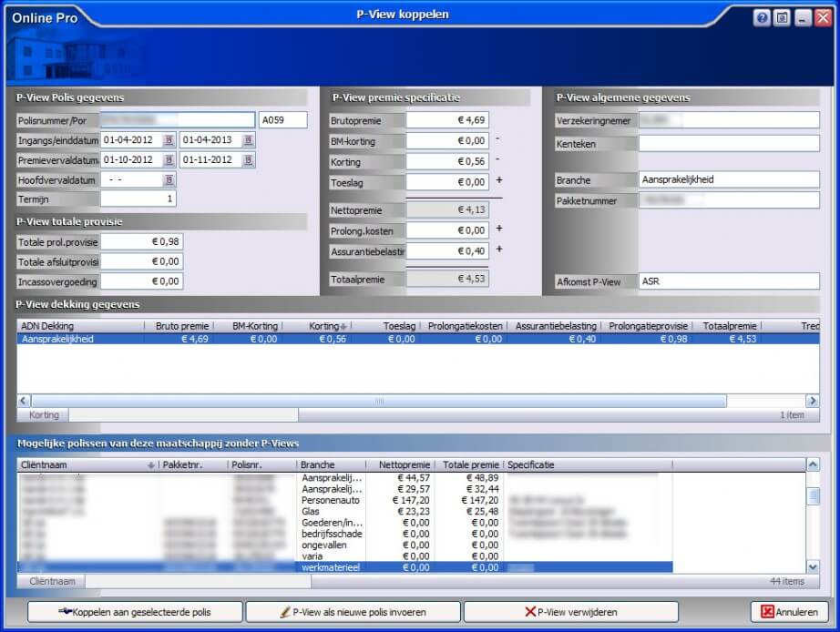Click P-View verwijderen button
The width and height of the screenshot is (840, 632).
click(571, 612)
